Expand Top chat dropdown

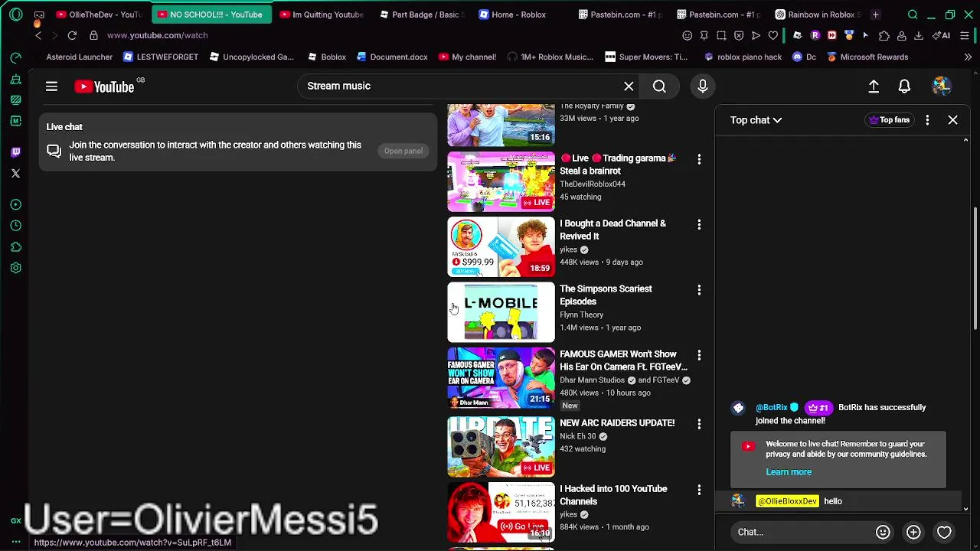[756, 120]
